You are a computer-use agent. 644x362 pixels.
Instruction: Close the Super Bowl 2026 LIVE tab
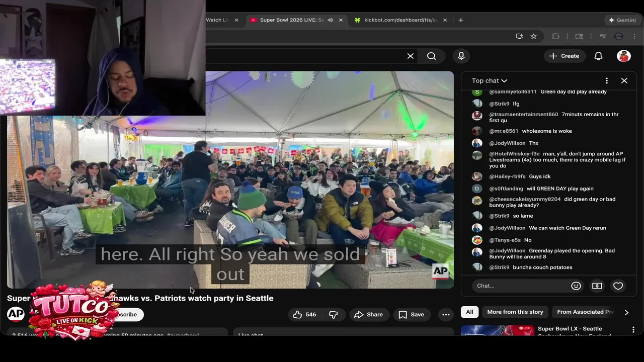click(341, 20)
